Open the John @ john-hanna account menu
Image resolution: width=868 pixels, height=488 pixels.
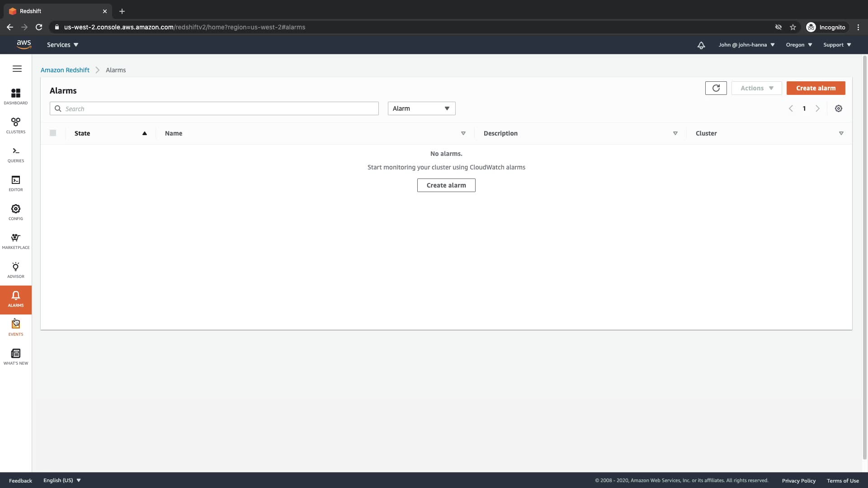[x=746, y=45]
